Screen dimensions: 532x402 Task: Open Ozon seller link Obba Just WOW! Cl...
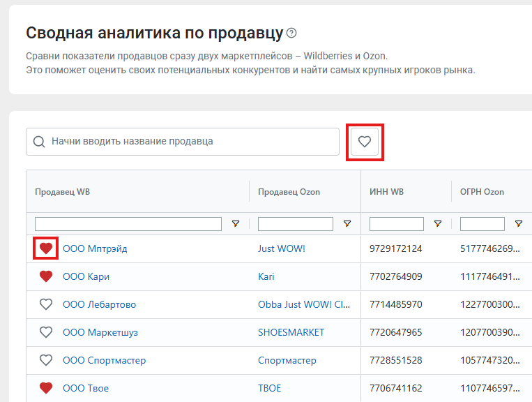point(304,304)
